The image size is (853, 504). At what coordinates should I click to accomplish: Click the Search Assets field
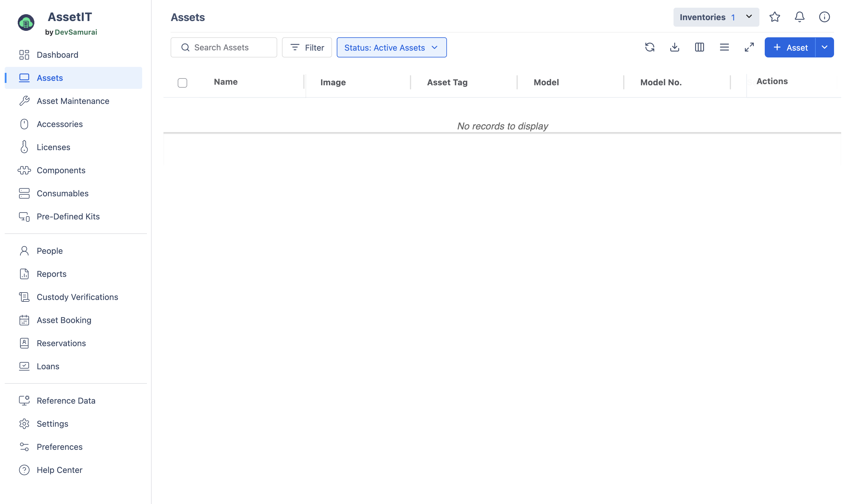point(224,48)
